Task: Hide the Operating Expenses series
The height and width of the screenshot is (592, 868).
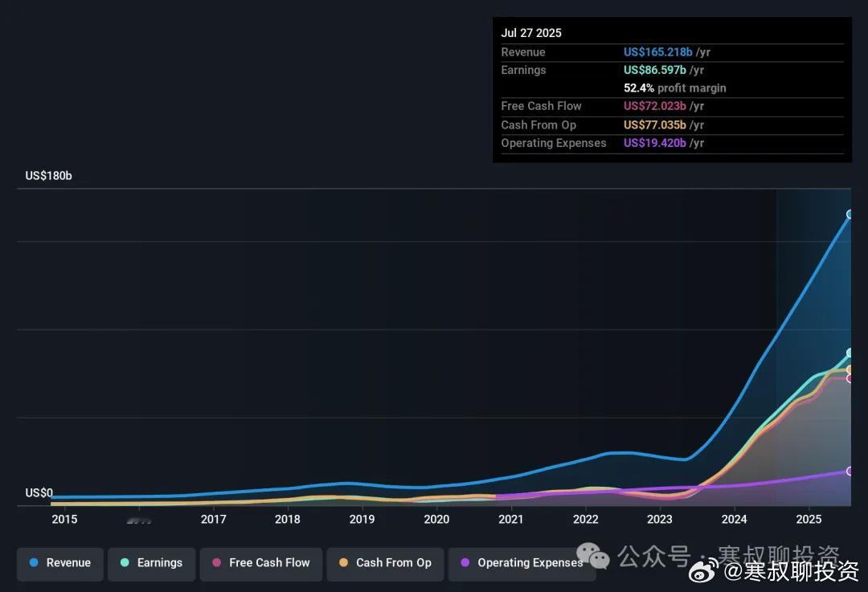Action: 522,564
